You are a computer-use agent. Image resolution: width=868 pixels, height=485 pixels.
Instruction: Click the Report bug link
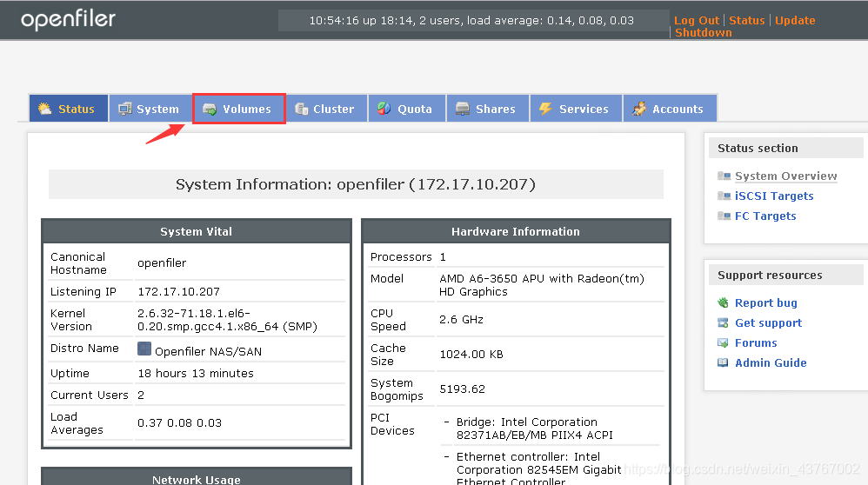(x=766, y=302)
